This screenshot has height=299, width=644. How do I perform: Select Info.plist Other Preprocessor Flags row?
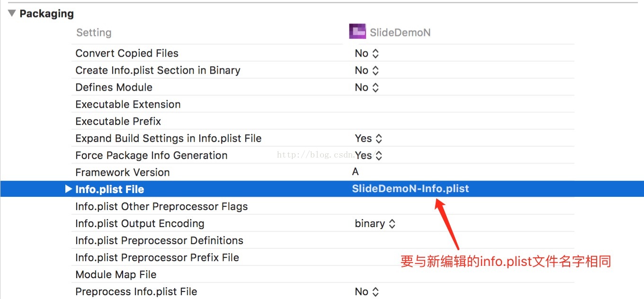point(161,207)
